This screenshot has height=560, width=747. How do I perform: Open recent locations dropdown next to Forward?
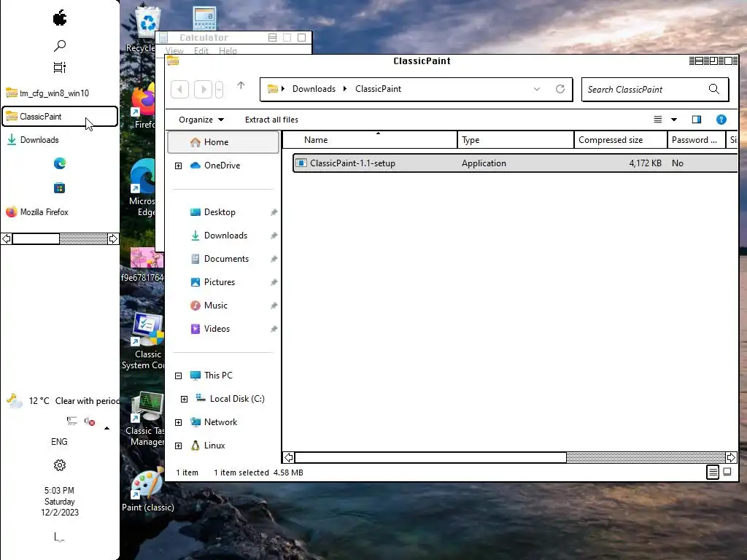[x=219, y=89]
